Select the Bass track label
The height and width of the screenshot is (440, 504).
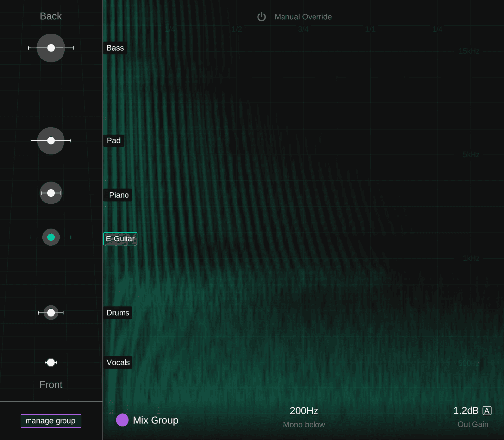(x=115, y=48)
